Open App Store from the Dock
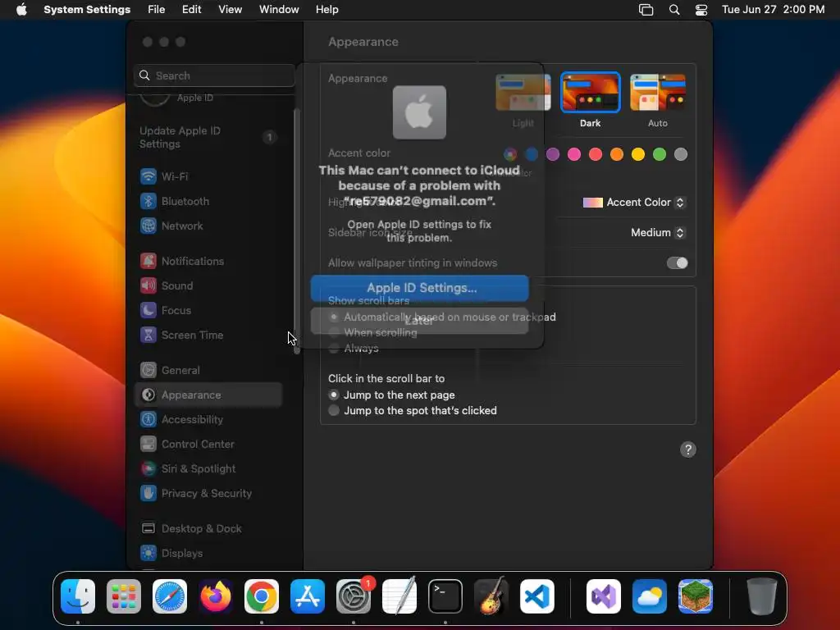Screen dimensions: 840x630 tap(308, 596)
